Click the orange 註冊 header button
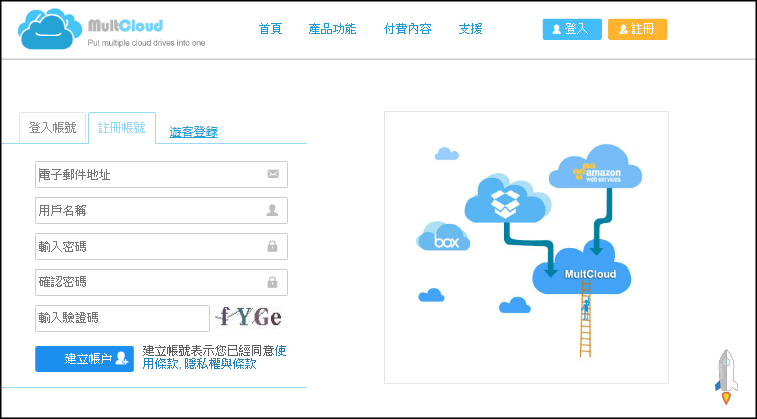The image size is (757, 419). [637, 29]
